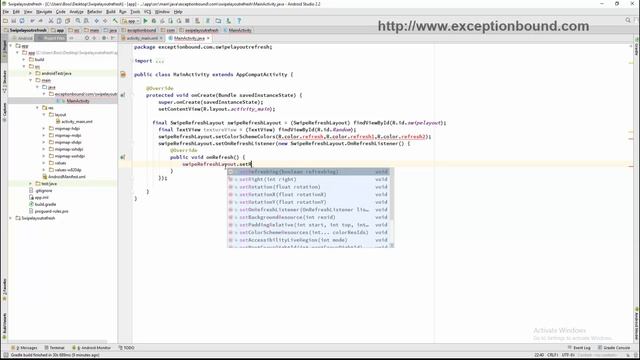Select setBackgroundResource(int resid) completion suggestion
Viewport: 640px width, 360px height.
point(308,217)
